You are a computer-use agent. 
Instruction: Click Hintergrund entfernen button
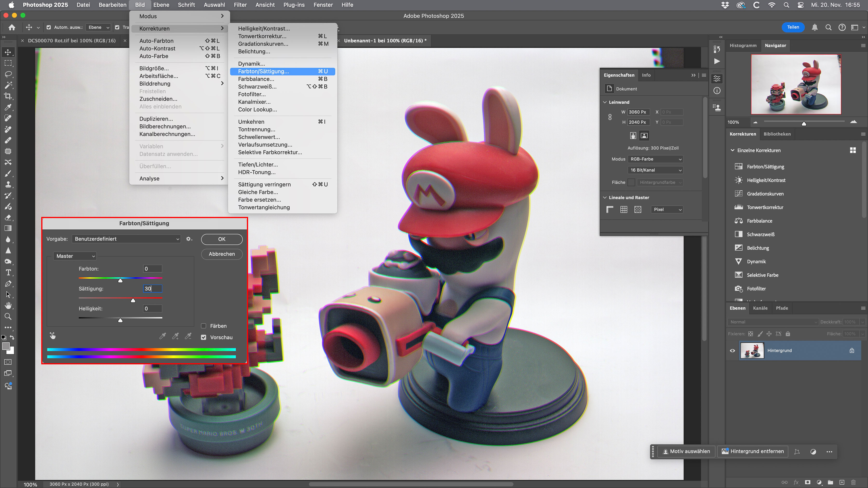[753, 452]
